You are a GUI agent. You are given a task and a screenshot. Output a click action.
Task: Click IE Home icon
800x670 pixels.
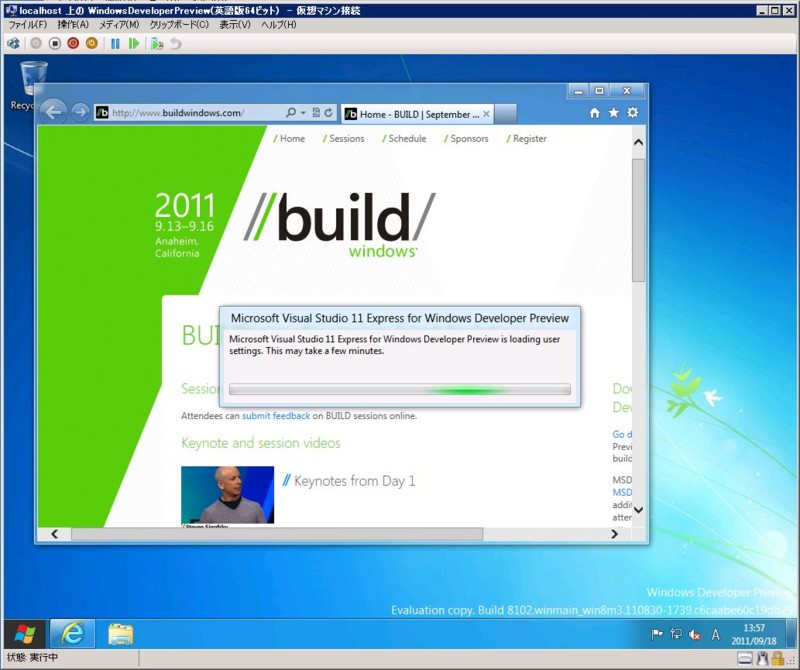click(594, 113)
